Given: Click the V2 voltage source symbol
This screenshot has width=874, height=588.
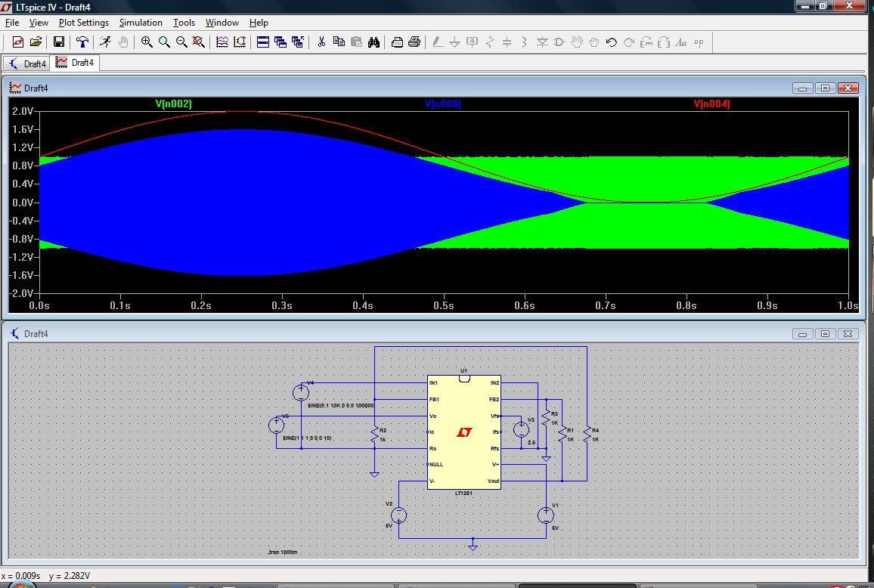Looking at the screenshot, I should (x=398, y=515).
